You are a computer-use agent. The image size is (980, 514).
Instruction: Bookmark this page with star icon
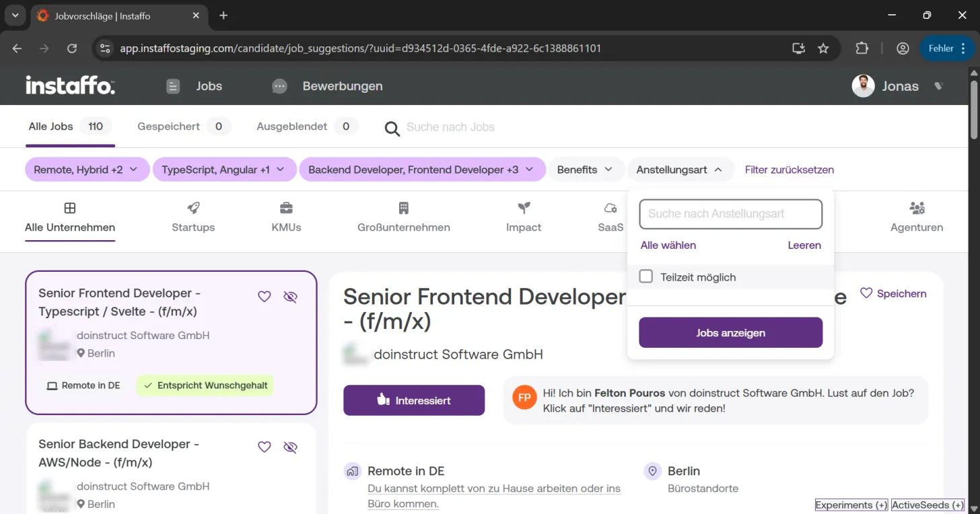pyautogui.click(x=823, y=48)
